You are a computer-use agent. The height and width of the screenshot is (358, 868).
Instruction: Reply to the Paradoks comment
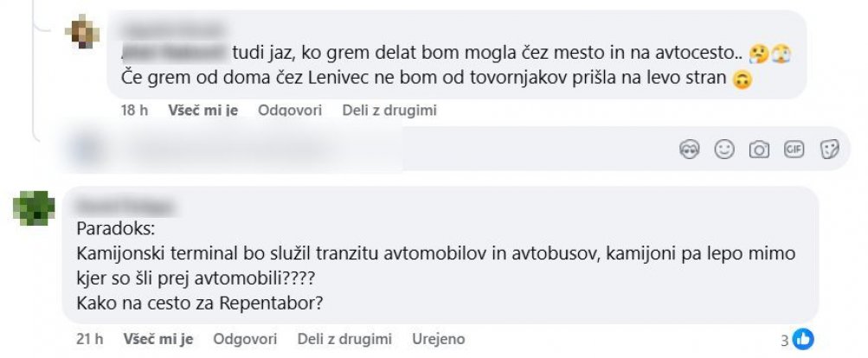pos(245,339)
